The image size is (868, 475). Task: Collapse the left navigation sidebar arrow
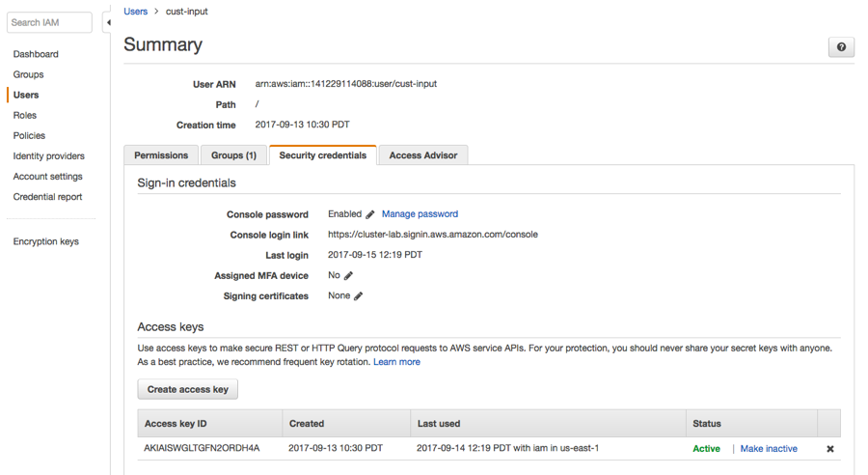pyautogui.click(x=108, y=22)
